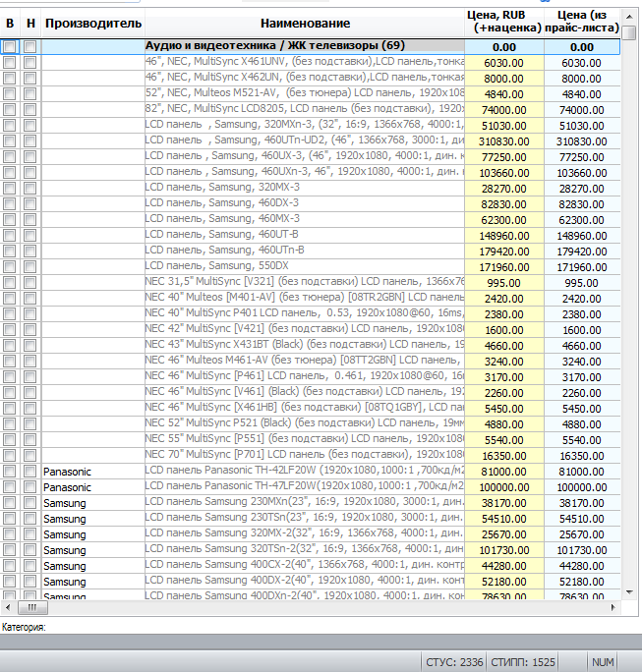
Task: Click vertical scrollbar up arrow
Action: 629,17
